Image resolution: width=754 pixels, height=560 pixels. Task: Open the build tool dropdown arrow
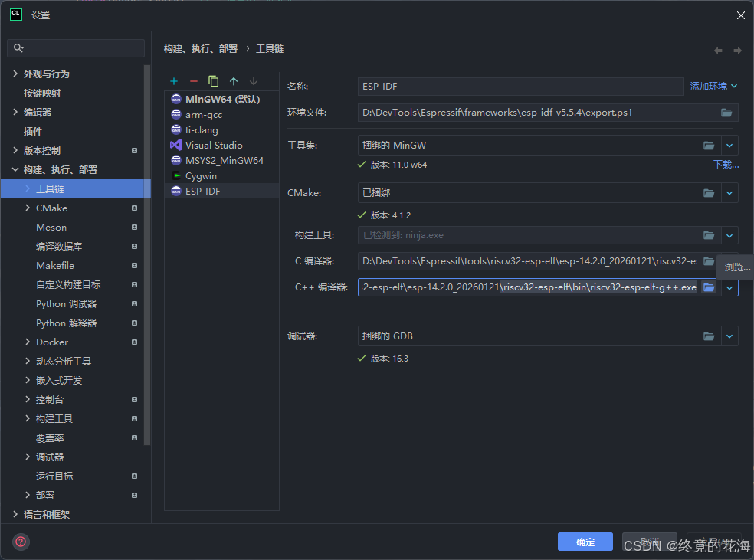pos(729,235)
